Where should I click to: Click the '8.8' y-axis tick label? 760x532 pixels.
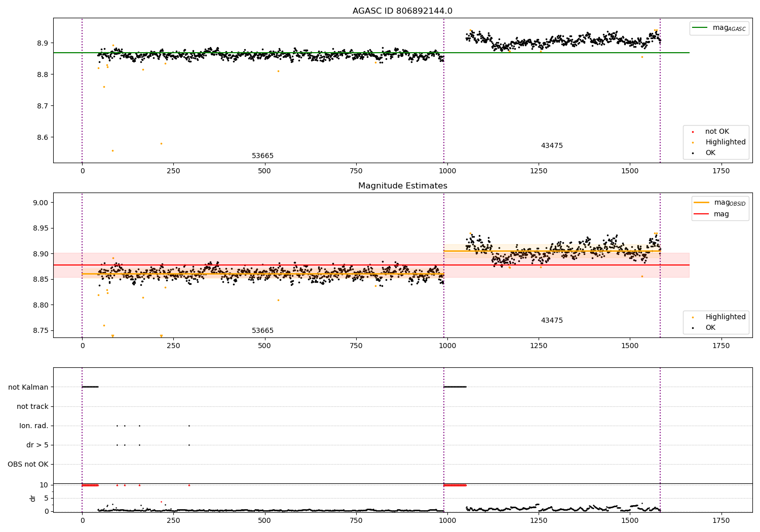tap(43, 75)
